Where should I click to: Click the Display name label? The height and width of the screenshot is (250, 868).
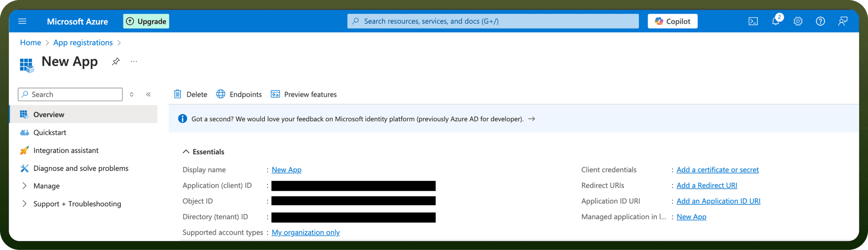point(204,170)
